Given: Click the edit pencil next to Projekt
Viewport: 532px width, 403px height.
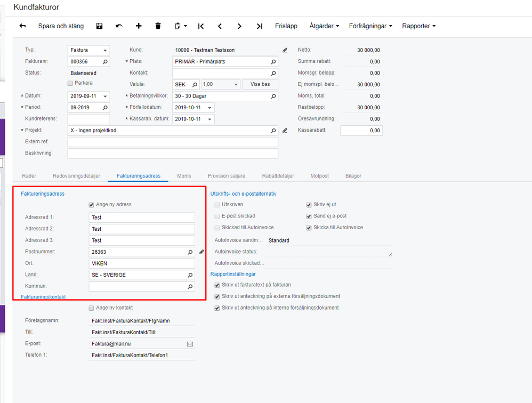Looking at the screenshot, I should coord(285,130).
